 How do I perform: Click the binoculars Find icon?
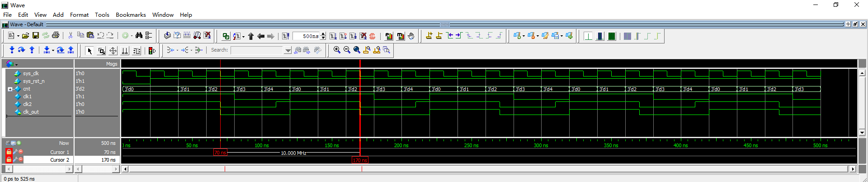(139, 36)
